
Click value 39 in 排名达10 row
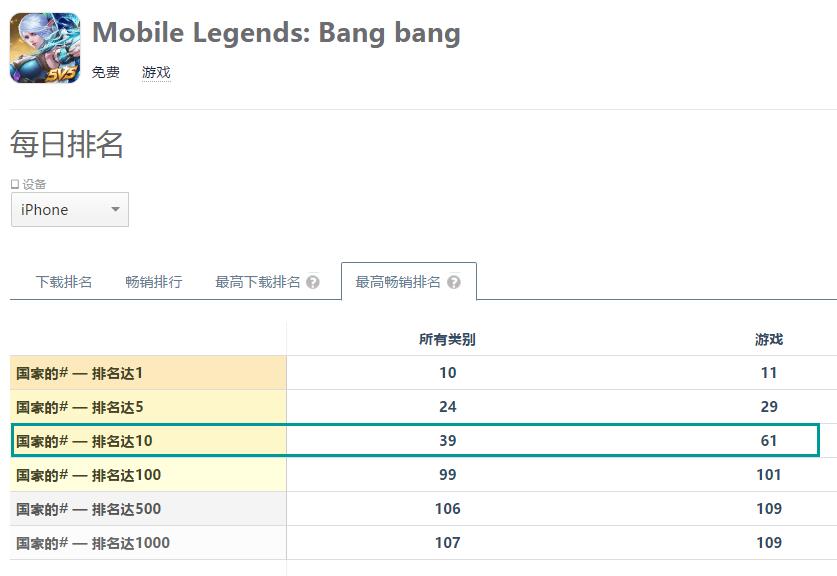(x=447, y=440)
